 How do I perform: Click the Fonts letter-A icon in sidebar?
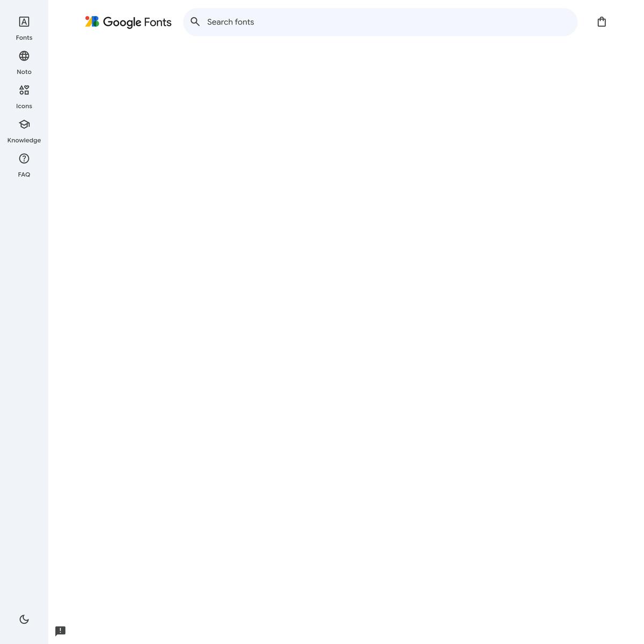tap(24, 22)
